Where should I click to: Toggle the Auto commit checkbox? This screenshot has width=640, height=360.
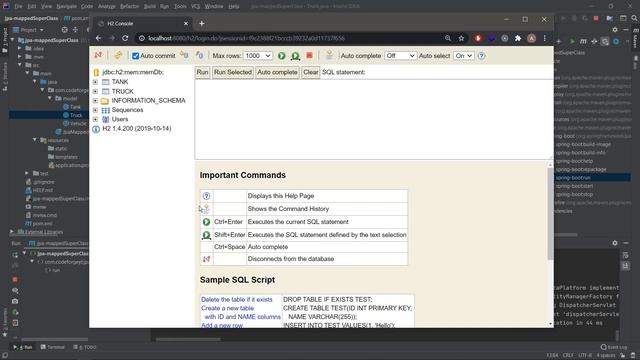136,56
